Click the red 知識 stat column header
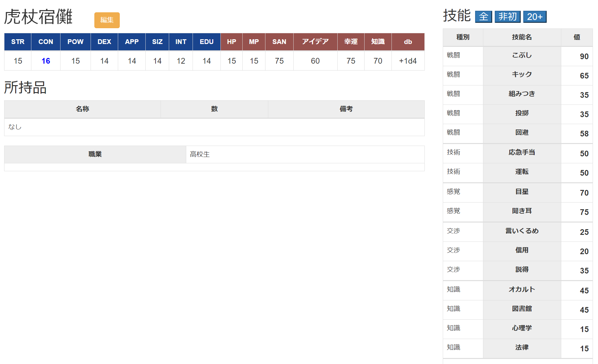The height and width of the screenshot is (364, 598). 378,42
